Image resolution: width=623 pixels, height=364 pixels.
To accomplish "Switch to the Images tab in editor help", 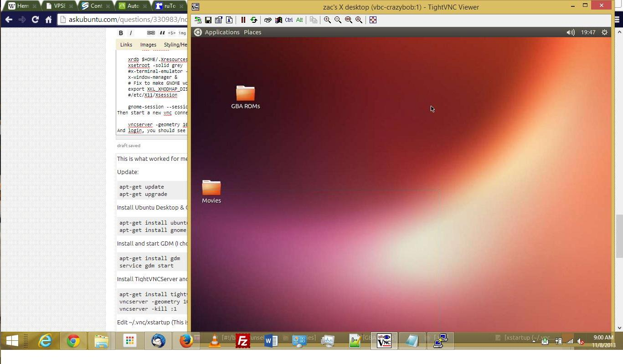I will tap(148, 45).
